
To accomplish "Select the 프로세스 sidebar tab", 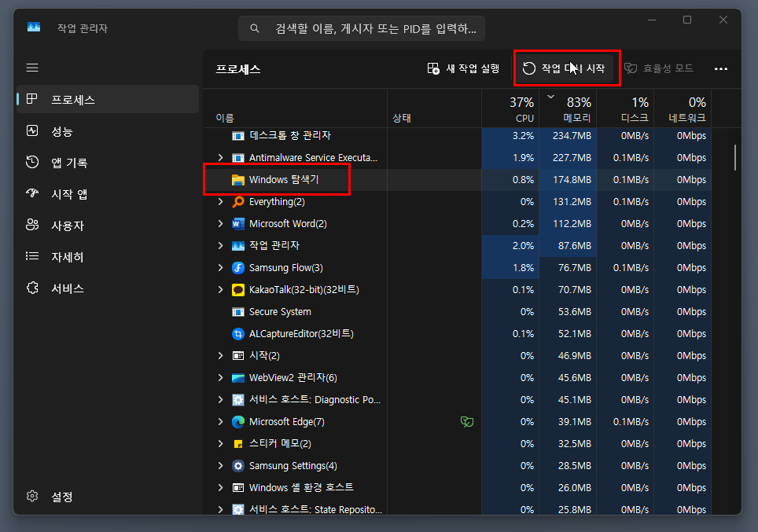I will click(108, 100).
